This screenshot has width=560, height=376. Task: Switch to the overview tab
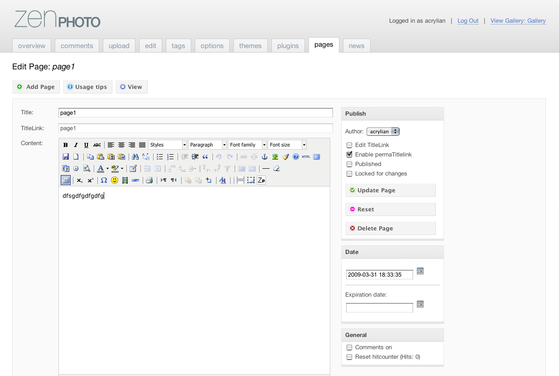32,46
